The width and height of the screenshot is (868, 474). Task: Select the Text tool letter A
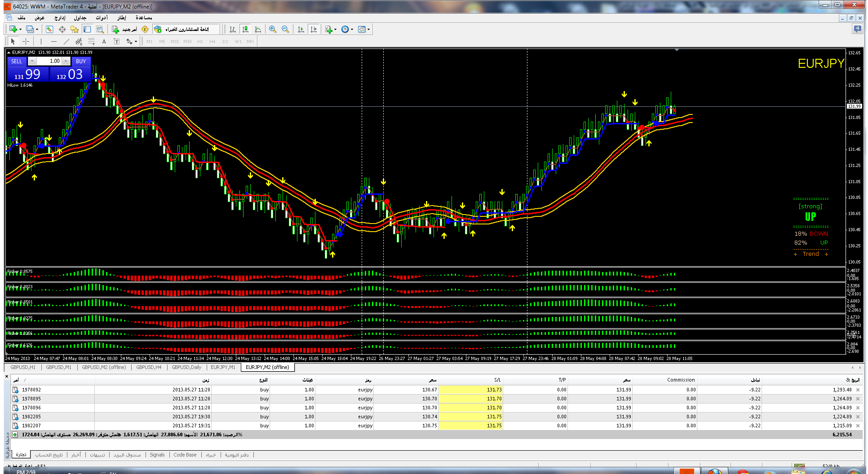coord(104,41)
